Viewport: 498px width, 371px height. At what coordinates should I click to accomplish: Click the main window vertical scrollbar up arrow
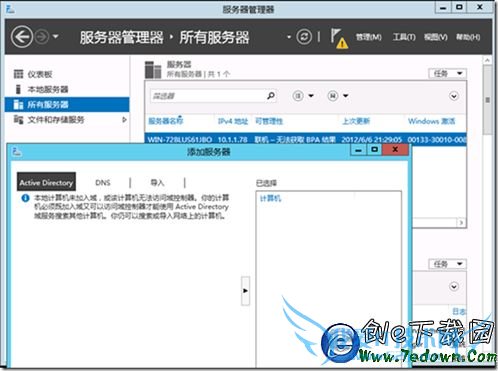pos(487,60)
